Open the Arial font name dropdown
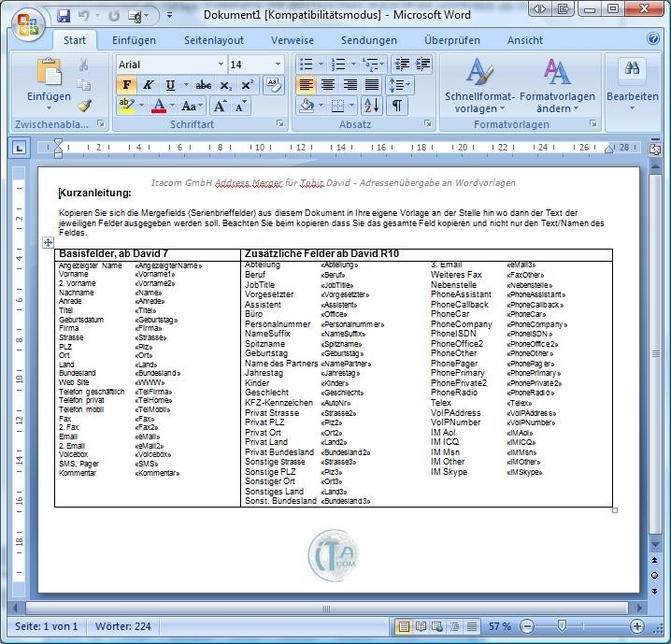Image resolution: width=671 pixels, height=644 pixels. [x=221, y=64]
